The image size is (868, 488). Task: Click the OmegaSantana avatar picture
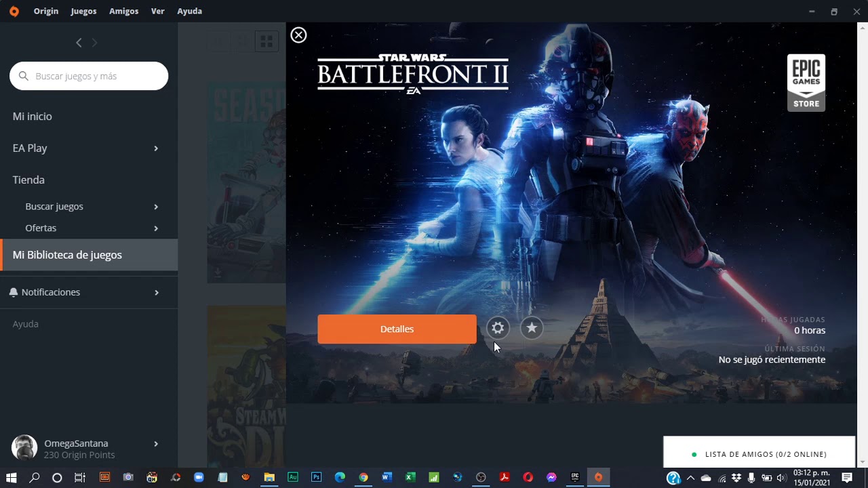pyautogui.click(x=24, y=447)
